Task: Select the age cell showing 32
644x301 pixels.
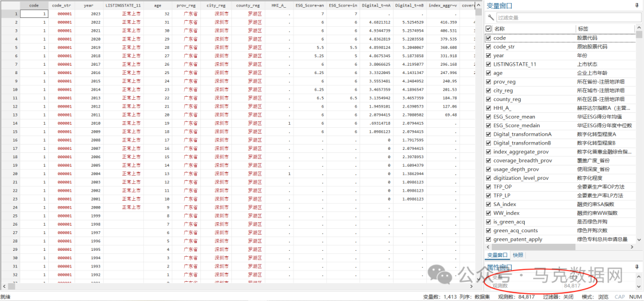Action: coord(157,14)
